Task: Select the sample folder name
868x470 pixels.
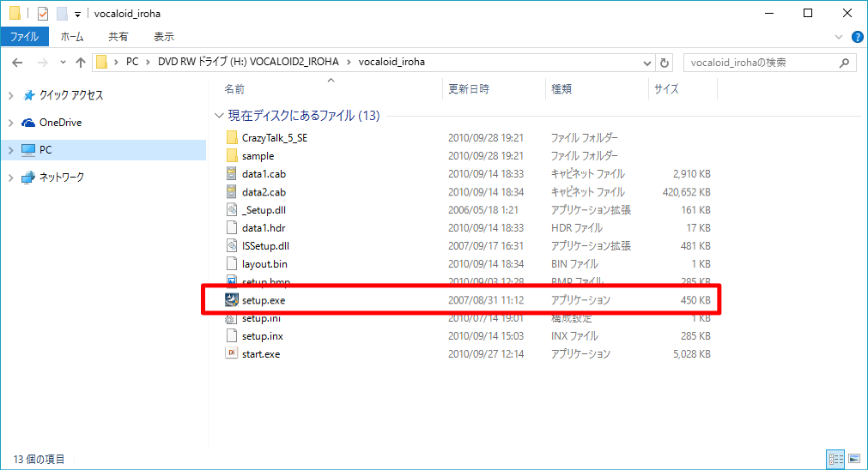Action: point(258,156)
